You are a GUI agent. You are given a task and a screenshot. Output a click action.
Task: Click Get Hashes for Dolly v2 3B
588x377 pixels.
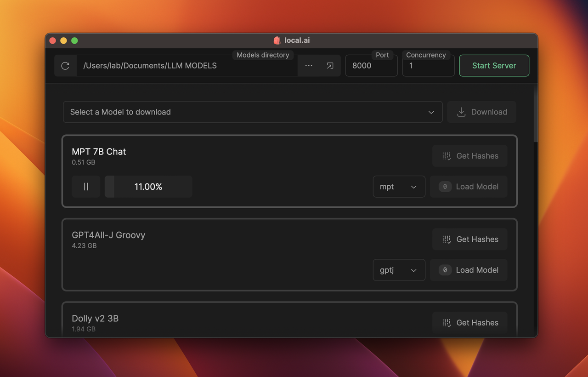click(470, 323)
